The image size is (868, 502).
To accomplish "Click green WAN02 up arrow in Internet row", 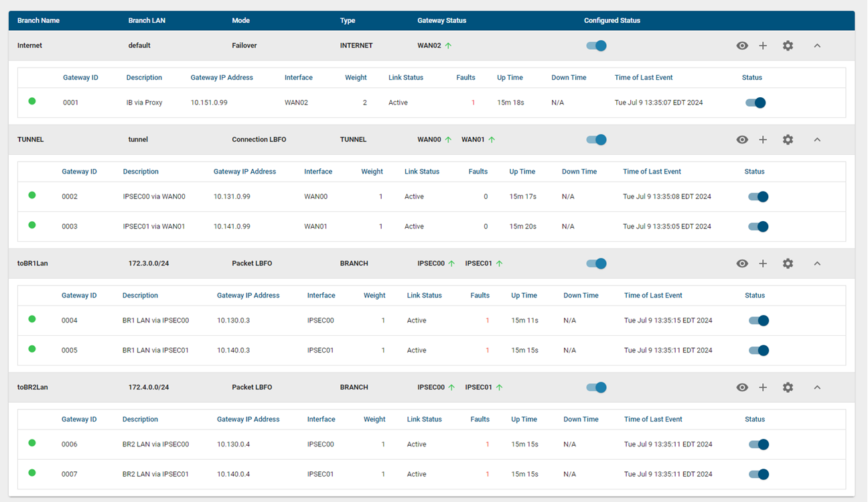I will 449,46.
